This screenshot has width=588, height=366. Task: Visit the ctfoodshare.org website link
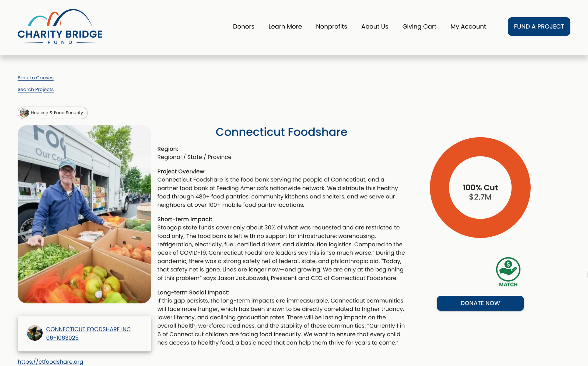click(50, 362)
